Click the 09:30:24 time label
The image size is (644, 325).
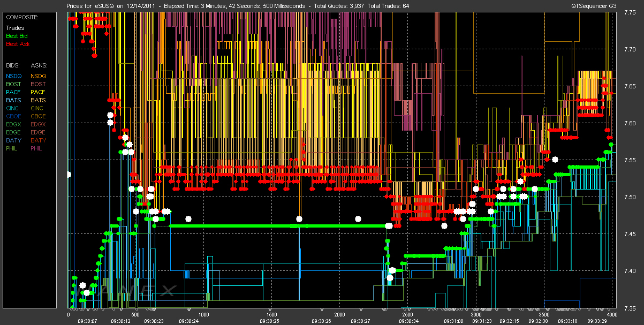coord(188,321)
